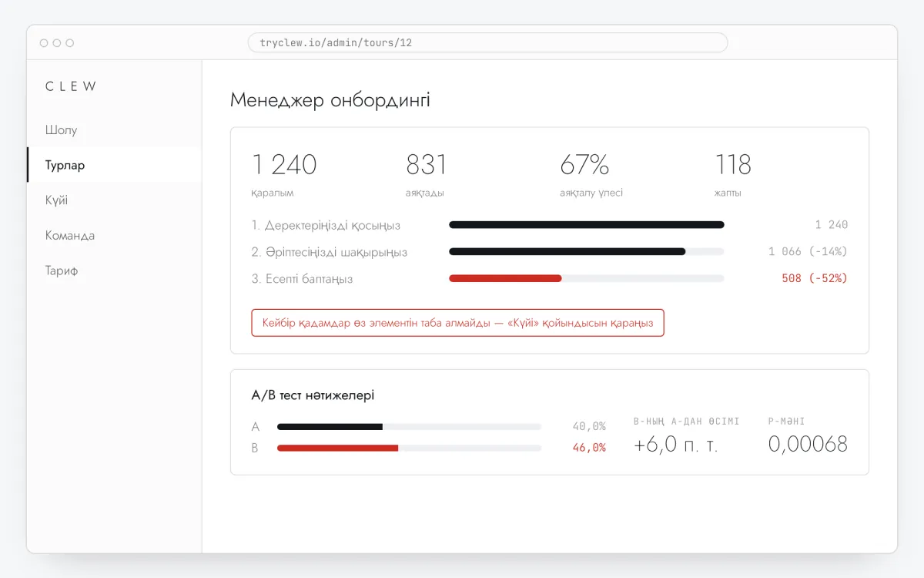Click the "A/B тест нәтижелері" title
The height and width of the screenshot is (578, 924).
tap(313, 395)
